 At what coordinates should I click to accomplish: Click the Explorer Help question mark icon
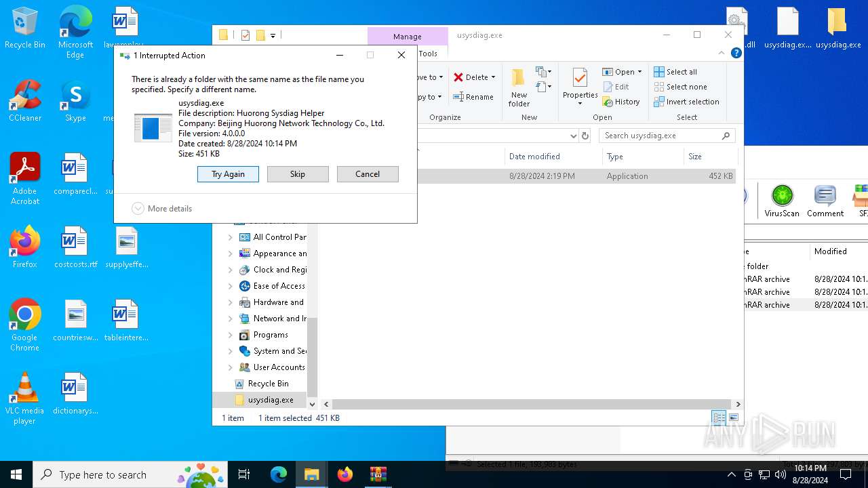pos(736,53)
